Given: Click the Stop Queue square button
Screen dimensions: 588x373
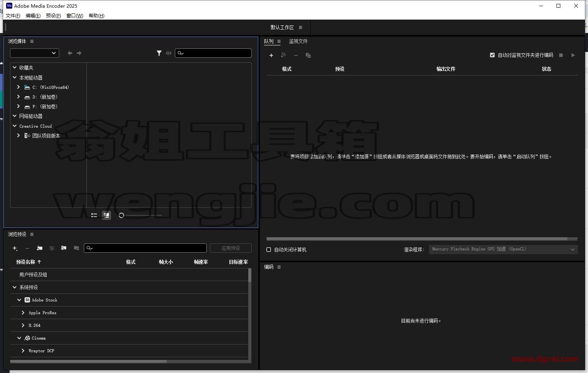Looking at the screenshot, I should coord(561,55).
